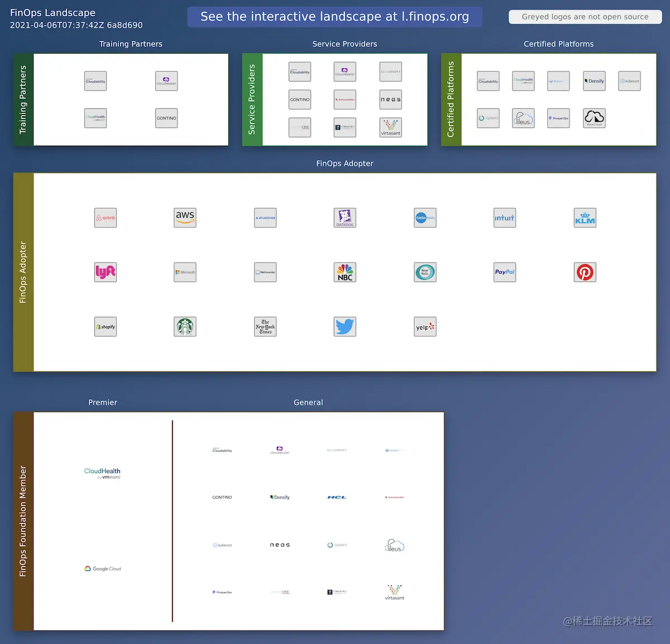
Task: Click the 'General' column heading
Action: [308, 402]
